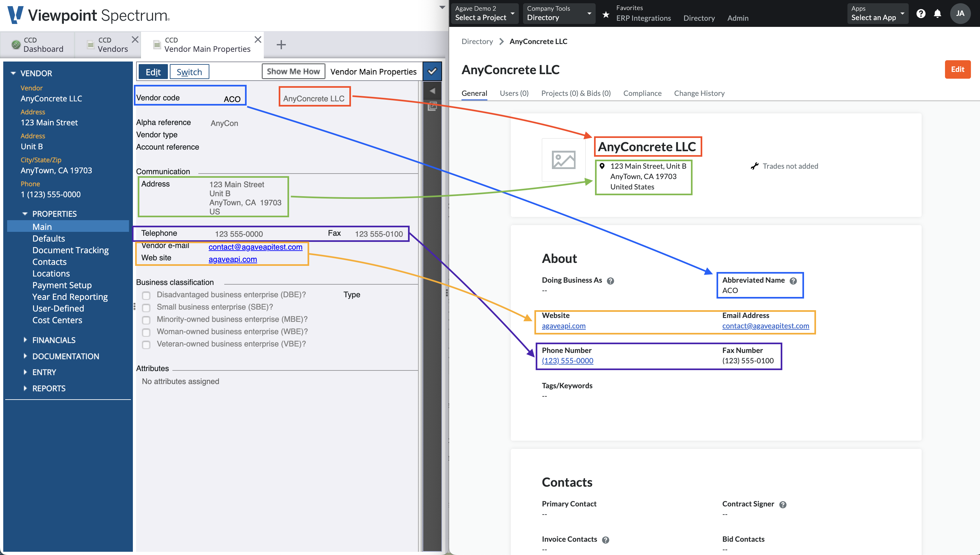Screen dimensions: 980x555
Task: Select Main under Properties
Action: pyautogui.click(x=68, y=226)
